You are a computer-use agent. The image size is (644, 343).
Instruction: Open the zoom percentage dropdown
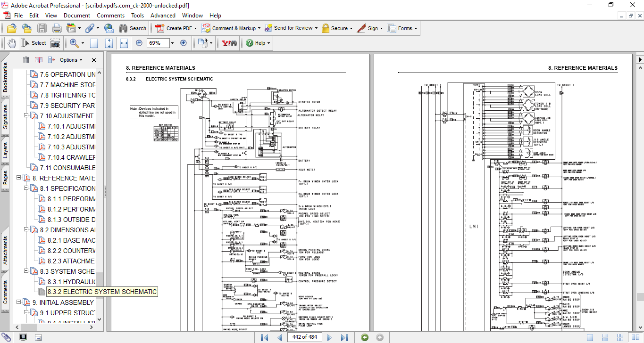pos(172,43)
